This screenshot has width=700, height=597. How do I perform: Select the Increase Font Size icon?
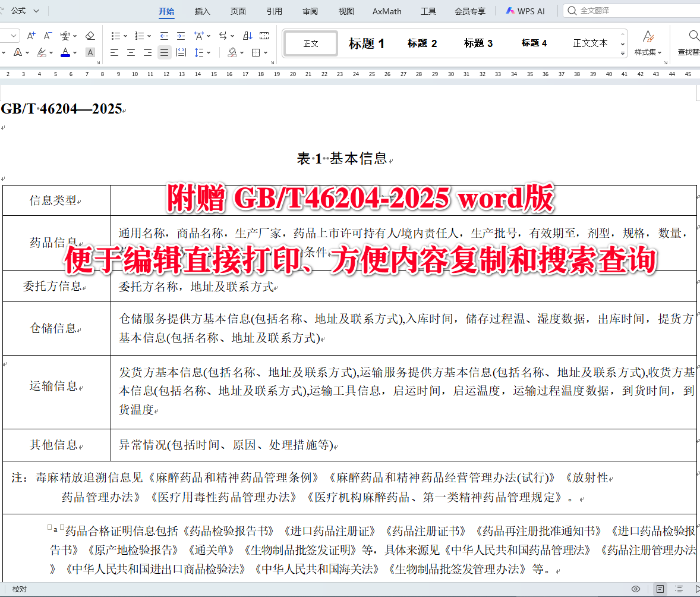[x=31, y=35]
